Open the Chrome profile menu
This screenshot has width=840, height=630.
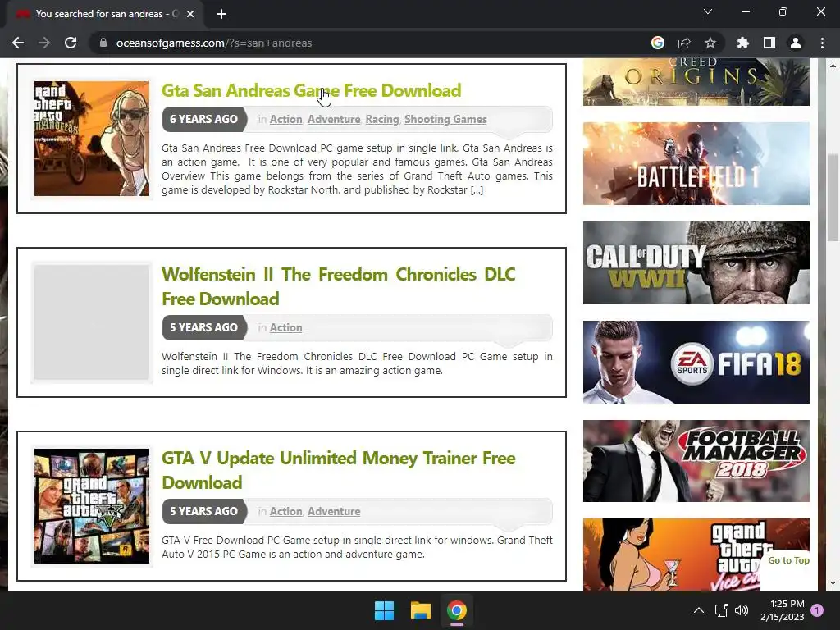pyautogui.click(x=796, y=43)
